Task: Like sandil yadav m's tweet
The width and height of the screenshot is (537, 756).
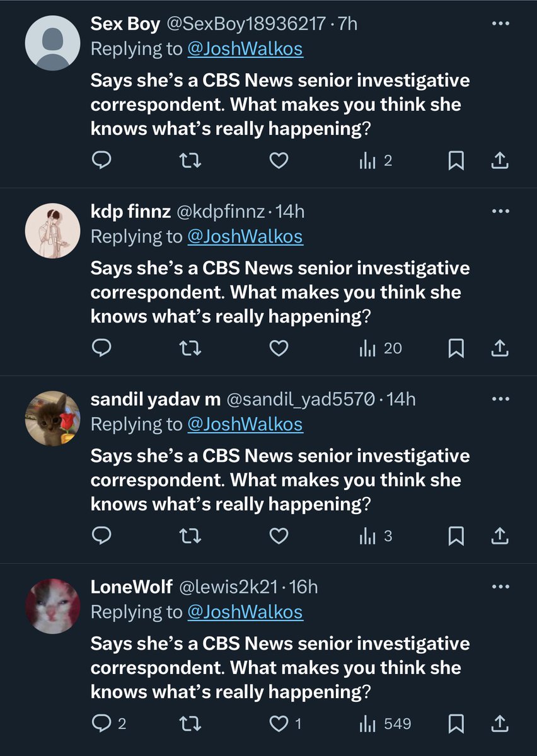Action: click(279, 536)
